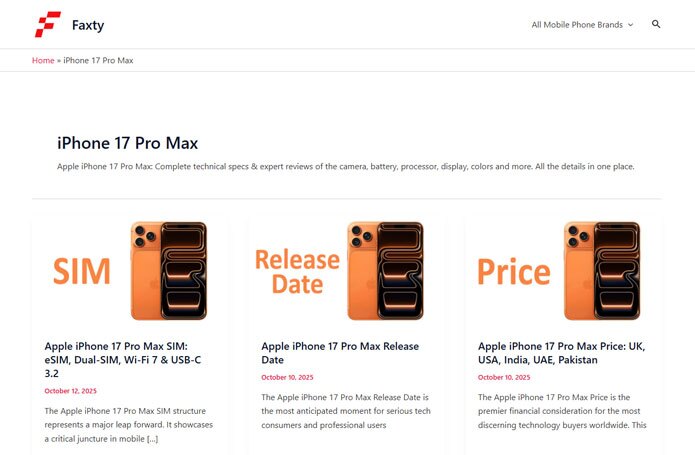695x455 pixels.
Task: Open the iPhone 17 Pro Max Release Date title
Action: 340,353
